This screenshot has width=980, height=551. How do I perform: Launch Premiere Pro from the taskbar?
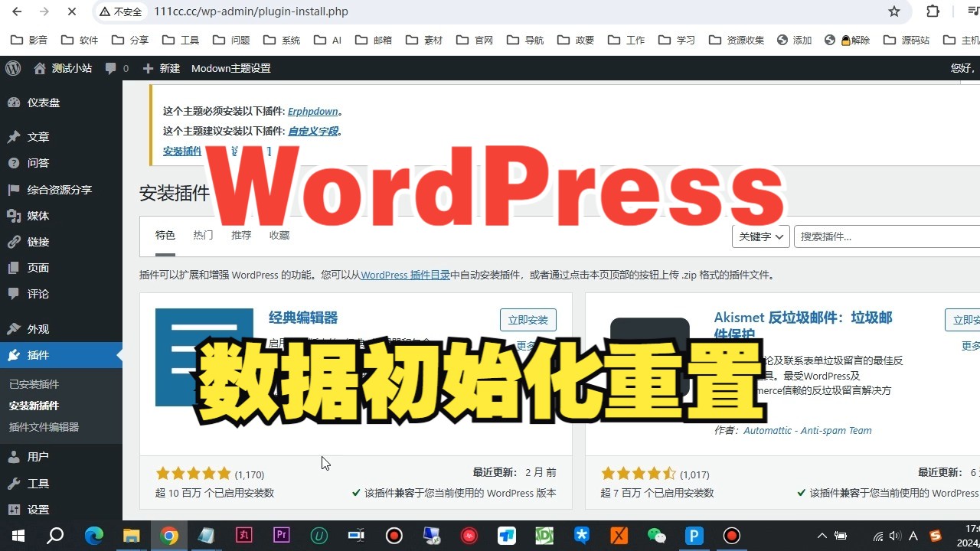click(281, 536)
